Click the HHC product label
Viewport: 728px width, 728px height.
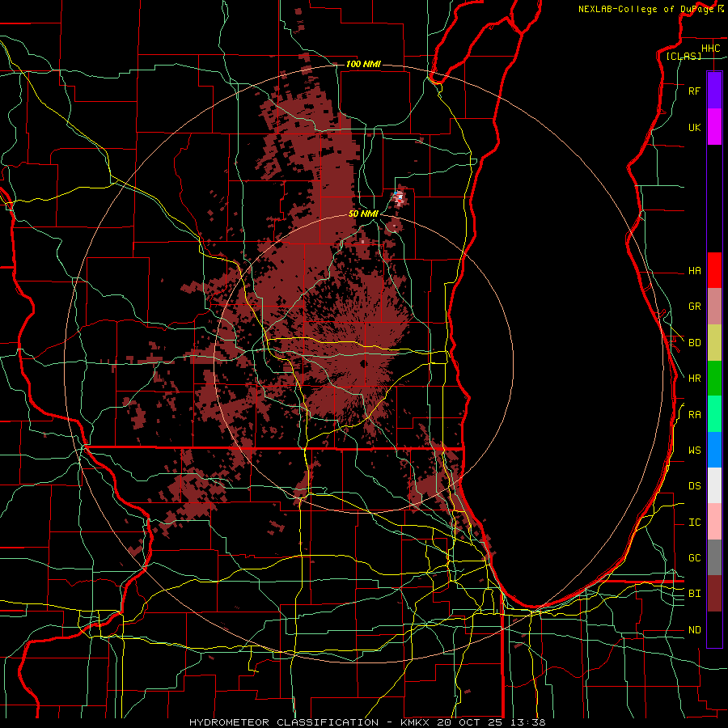tap(711, 49)
